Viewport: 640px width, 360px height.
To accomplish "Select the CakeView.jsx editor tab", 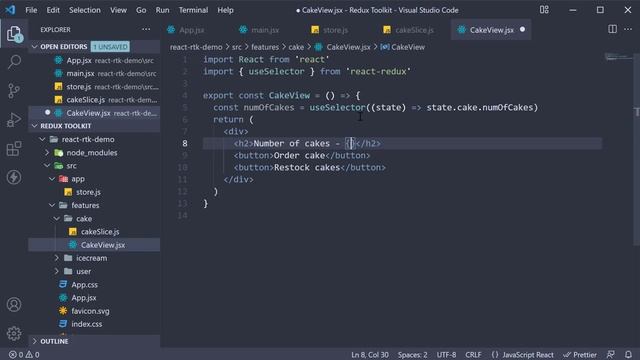I will [491, 30].
